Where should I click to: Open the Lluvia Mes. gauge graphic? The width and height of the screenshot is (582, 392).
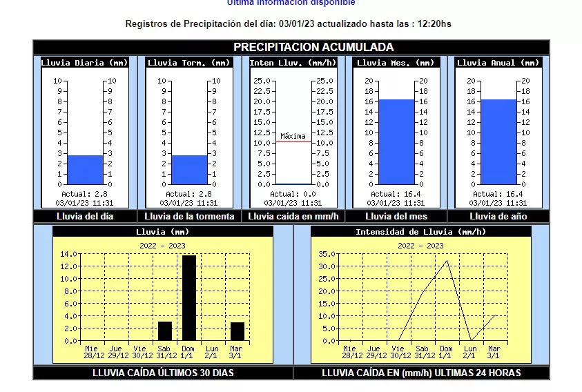396,132
